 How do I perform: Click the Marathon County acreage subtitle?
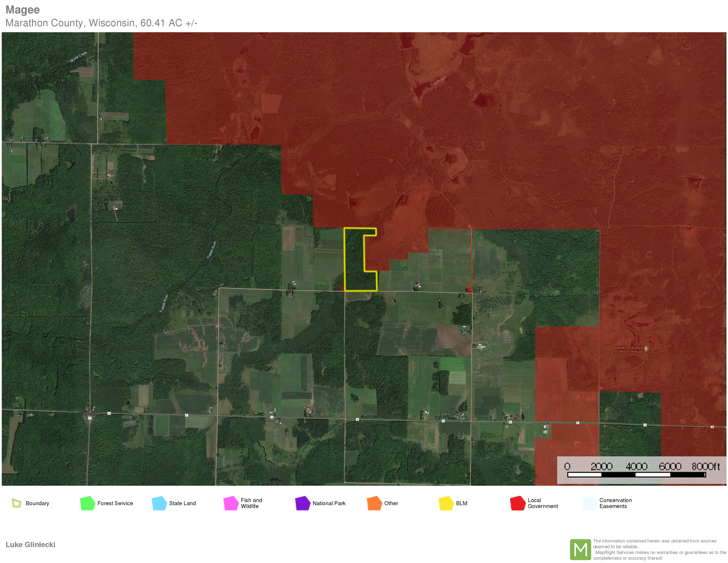tap(101, 23)
